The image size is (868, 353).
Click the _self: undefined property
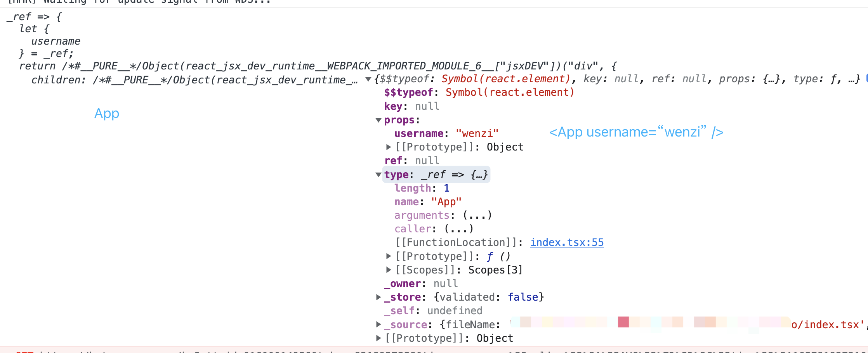click(x=433, y=311)
